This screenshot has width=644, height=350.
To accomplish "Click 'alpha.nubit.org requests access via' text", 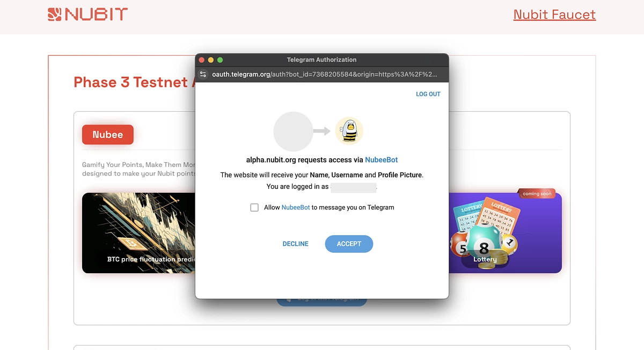I will [x=304, y=160].
